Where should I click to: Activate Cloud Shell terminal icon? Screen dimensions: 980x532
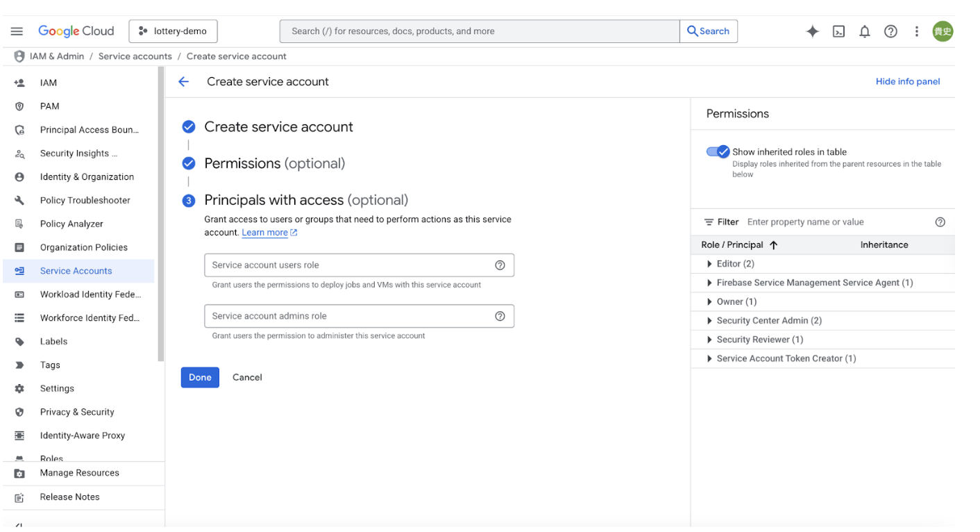pyautogui.click(x=838, y=31)
